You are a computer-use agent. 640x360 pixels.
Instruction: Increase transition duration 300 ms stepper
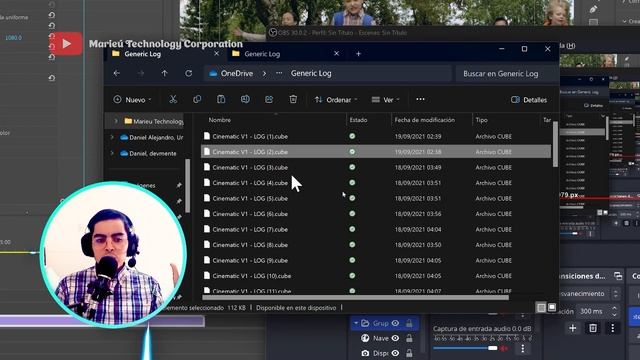[x=614, y=308]
